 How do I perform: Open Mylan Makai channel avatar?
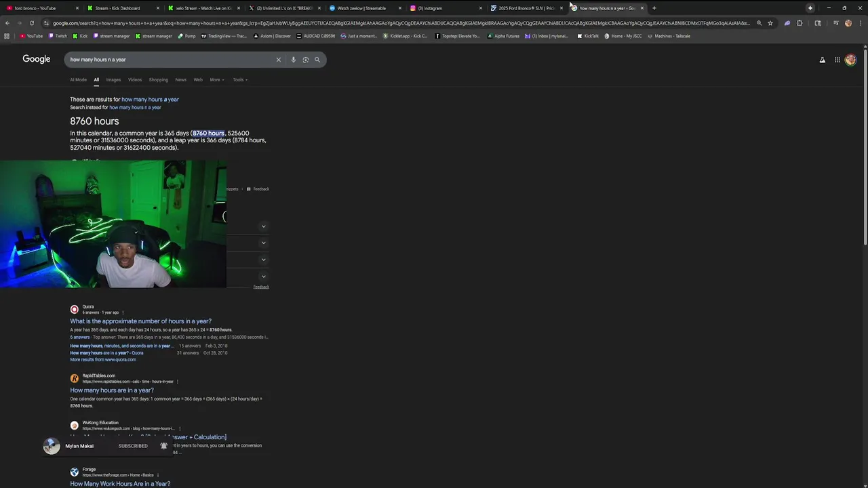coord(52,446)
